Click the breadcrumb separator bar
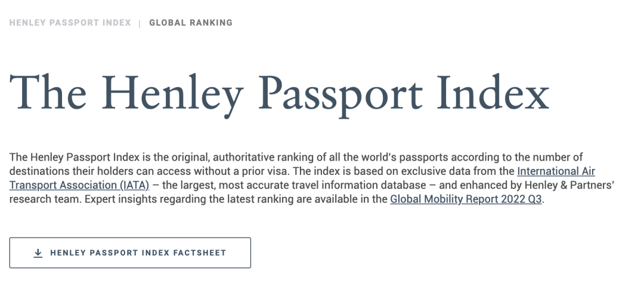The image size is (644, 283). click(x=140, y=23)
